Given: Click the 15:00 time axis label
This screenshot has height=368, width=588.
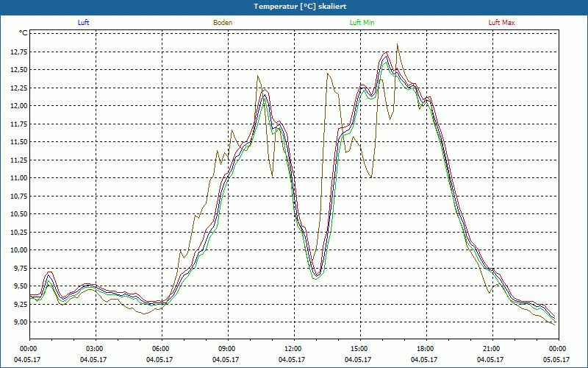Looking at the screenshot, I should (x=360, y=349).
